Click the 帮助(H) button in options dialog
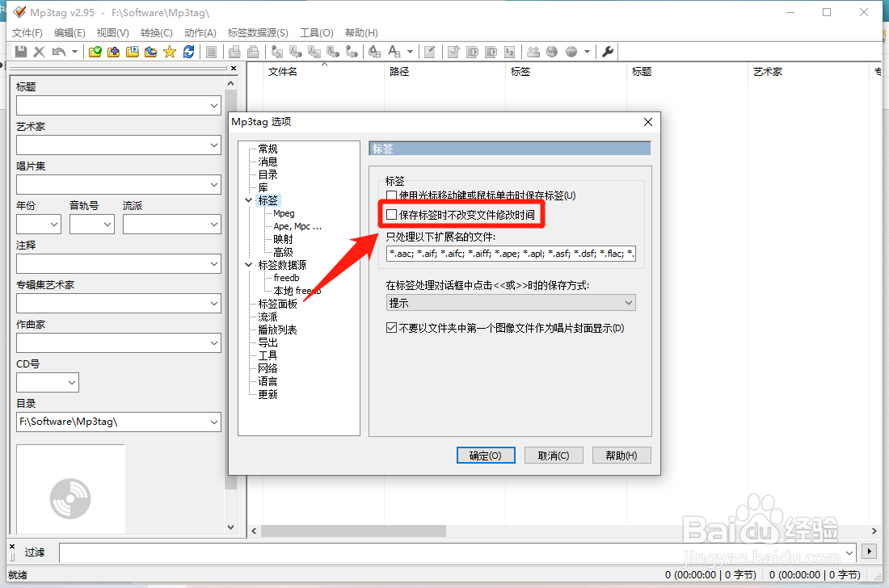Screen dimensions: 889x588 [621, 456]
